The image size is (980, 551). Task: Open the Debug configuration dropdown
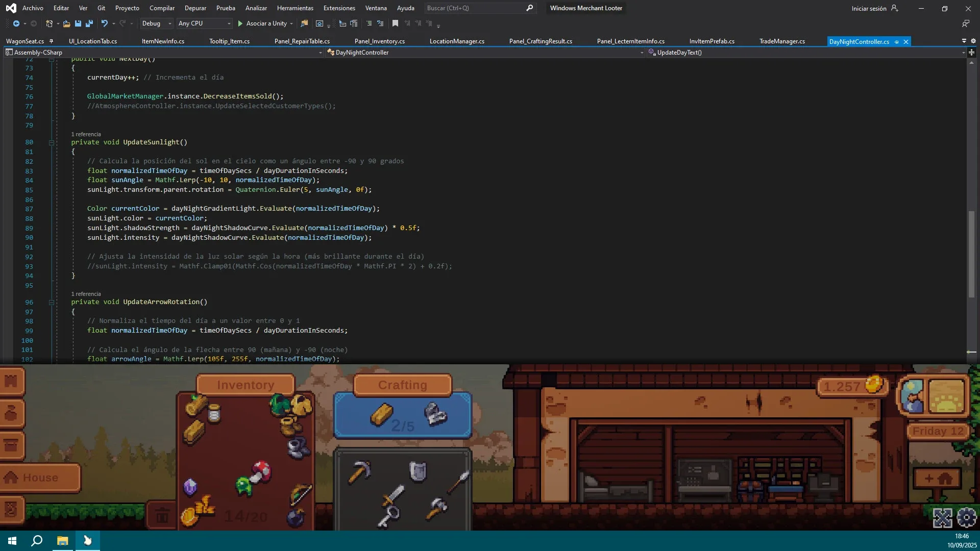(x=156, y=23)
